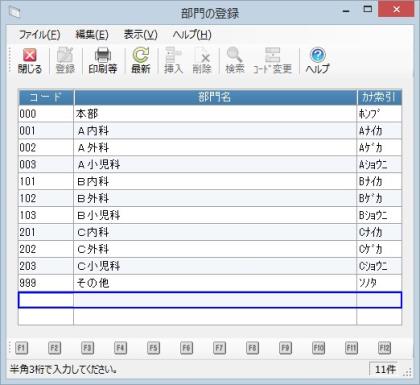Select the Ａ内科 department name cell
Viewport: 420px width, 385px height.
[x=215, y=131]
